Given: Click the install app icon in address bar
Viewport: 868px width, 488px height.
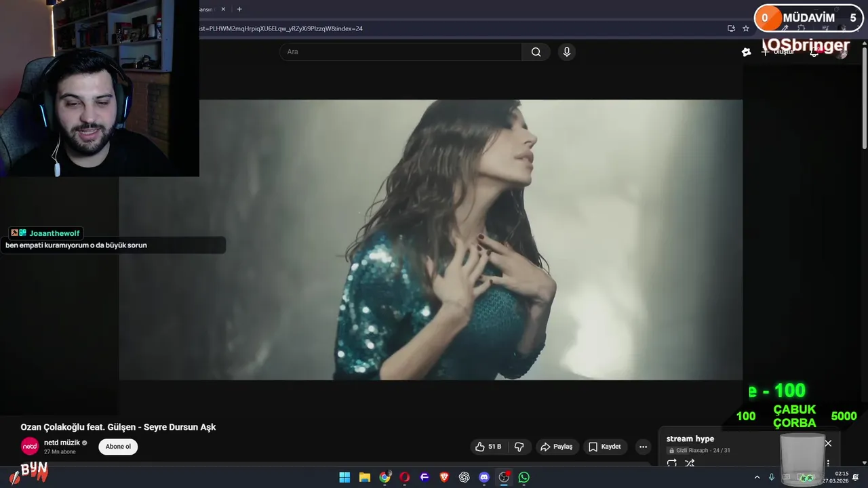Looking at the screenshot, I should [x=731, y=28].
